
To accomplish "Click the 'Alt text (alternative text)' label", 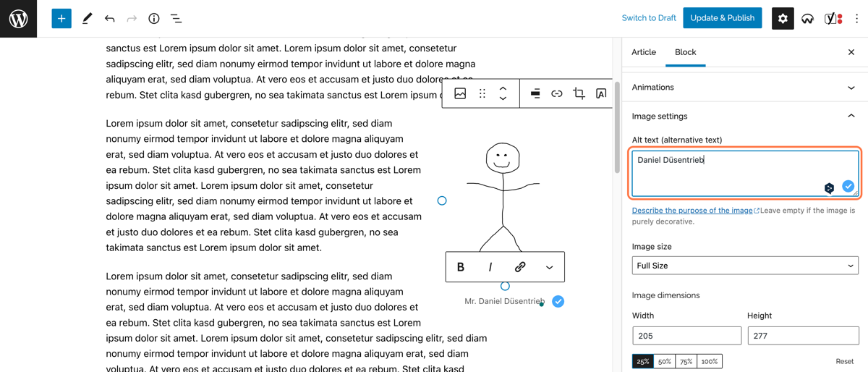I will [x=677, y=140].
